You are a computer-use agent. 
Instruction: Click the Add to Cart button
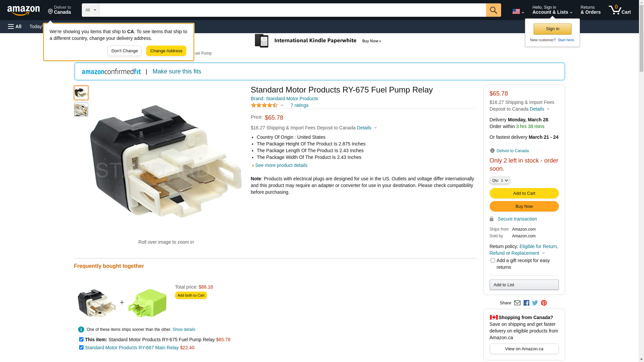tap(524, 193)
